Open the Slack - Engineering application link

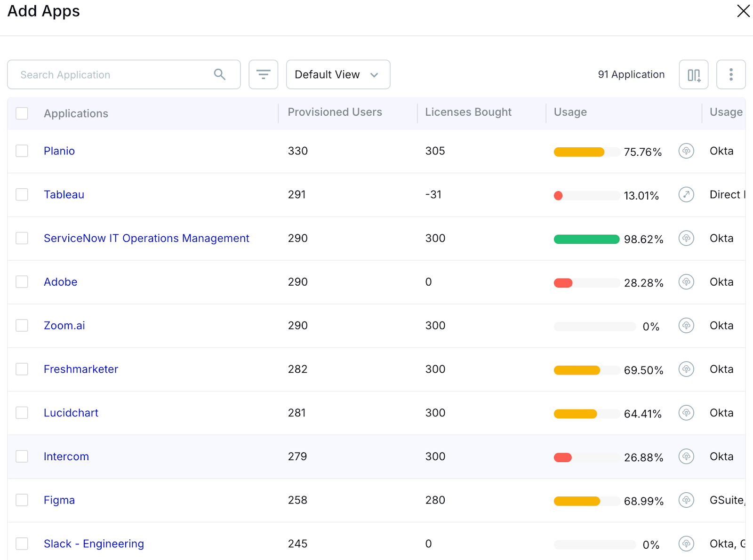tap(94, 544)
